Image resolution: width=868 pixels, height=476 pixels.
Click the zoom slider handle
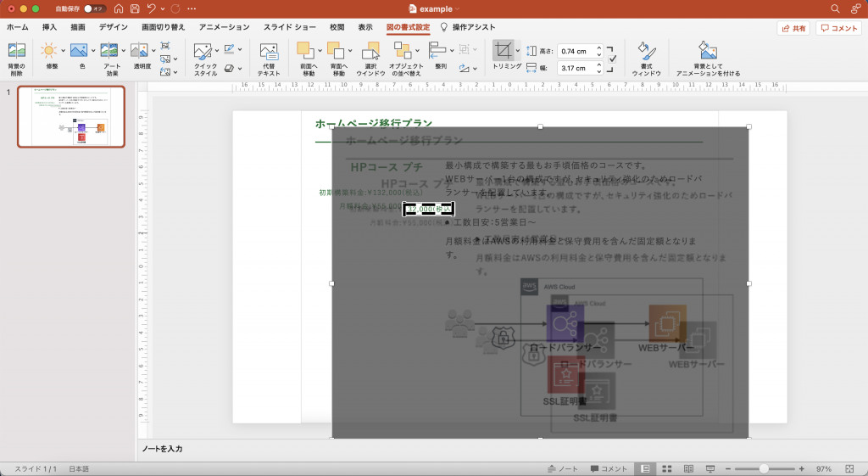coord(764,469)
